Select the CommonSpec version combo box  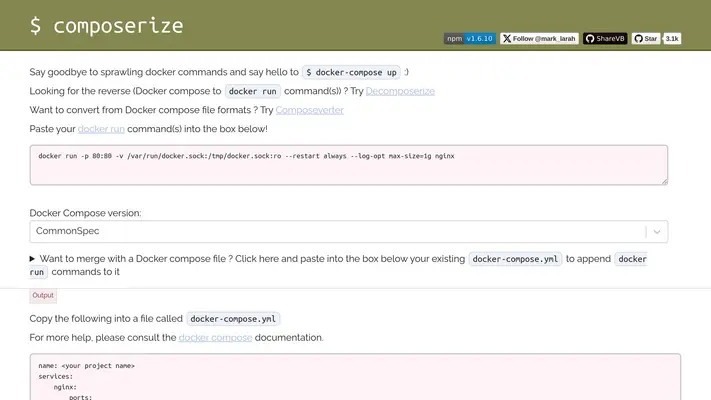[349, 232]
